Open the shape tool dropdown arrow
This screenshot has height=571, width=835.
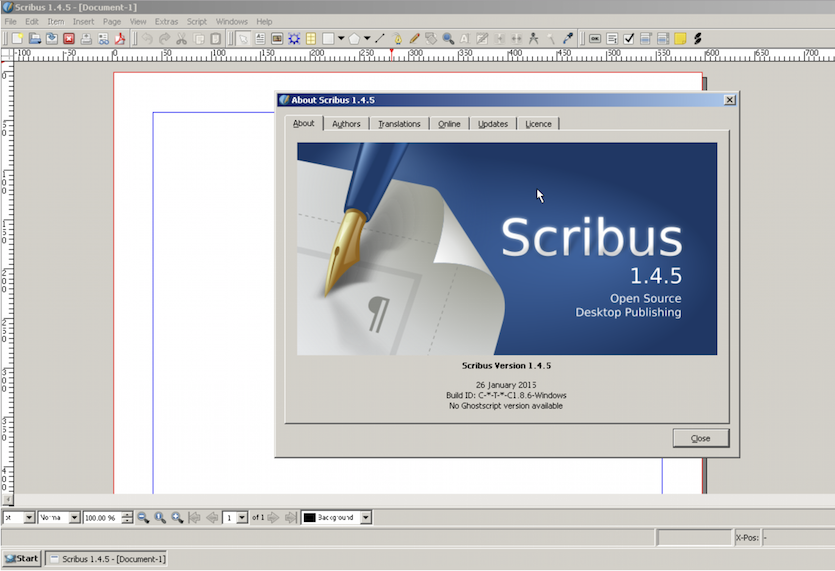(x=341, y=38)
